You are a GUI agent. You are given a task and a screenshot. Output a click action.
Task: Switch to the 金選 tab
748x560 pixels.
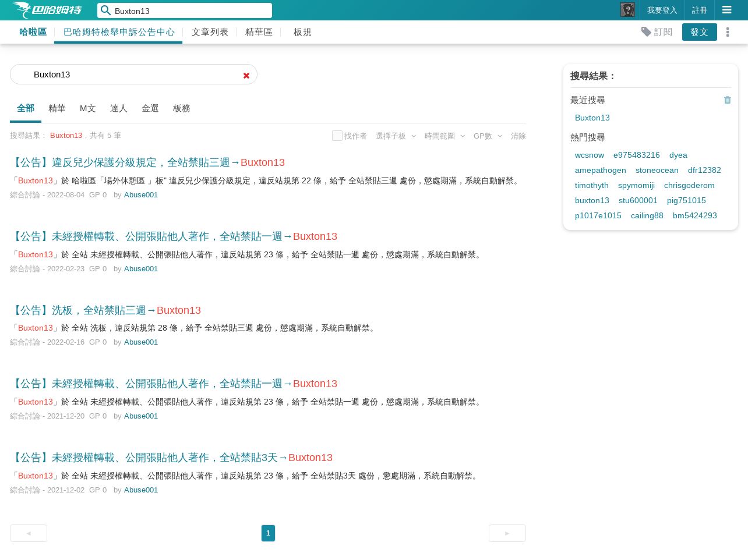(150, 108)
